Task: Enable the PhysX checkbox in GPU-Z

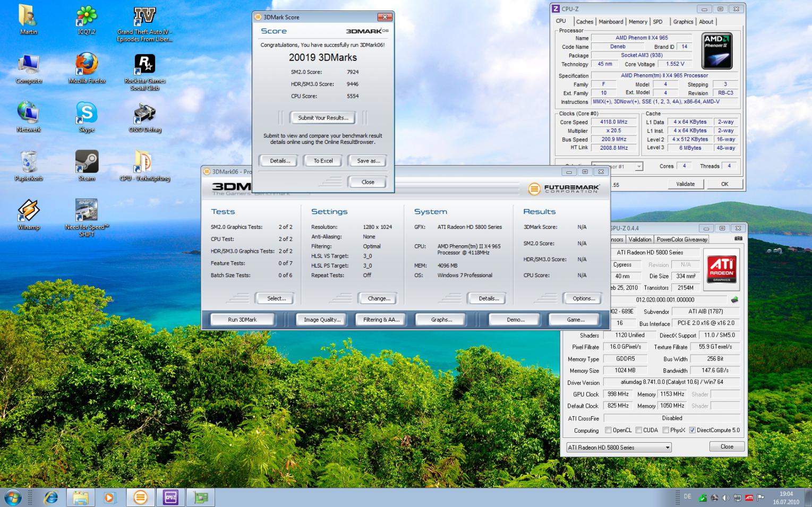Action: (x=665, y=430)
